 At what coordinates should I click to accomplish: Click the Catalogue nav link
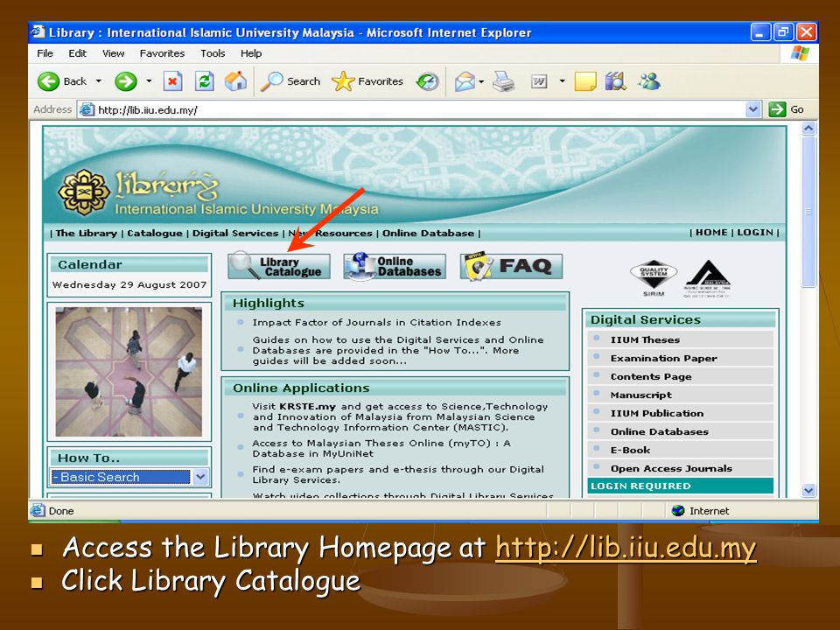[x=155, y=233]
